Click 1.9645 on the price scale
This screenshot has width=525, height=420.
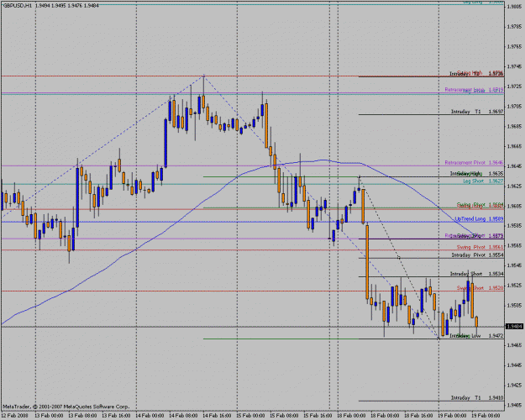click(x=515, y=166)
